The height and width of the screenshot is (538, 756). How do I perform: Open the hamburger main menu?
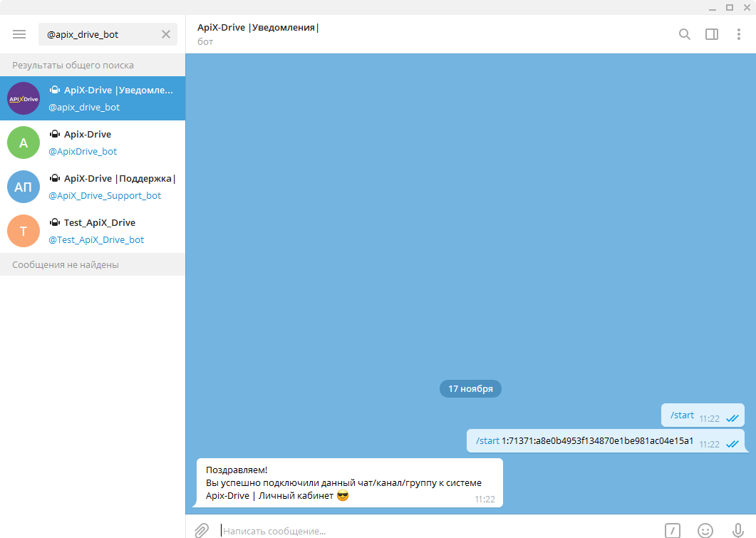click(19, 34)
